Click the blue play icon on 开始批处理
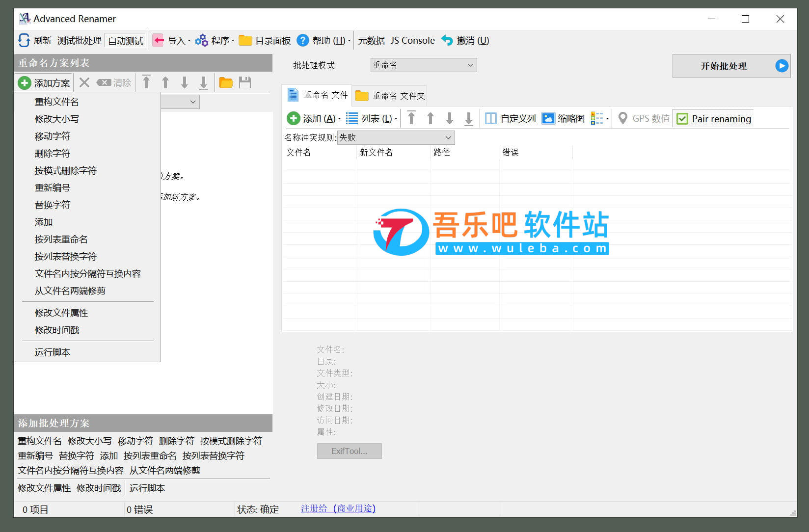Image resolution: width=809 pixels, height=532 pixels. pyautogui.click(x=782, y=66)
